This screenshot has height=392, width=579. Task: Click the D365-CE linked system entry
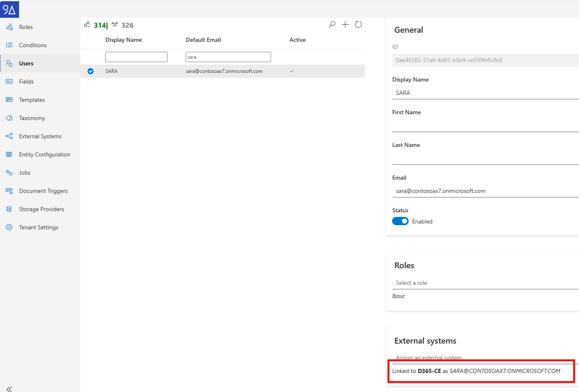point(429,371)
